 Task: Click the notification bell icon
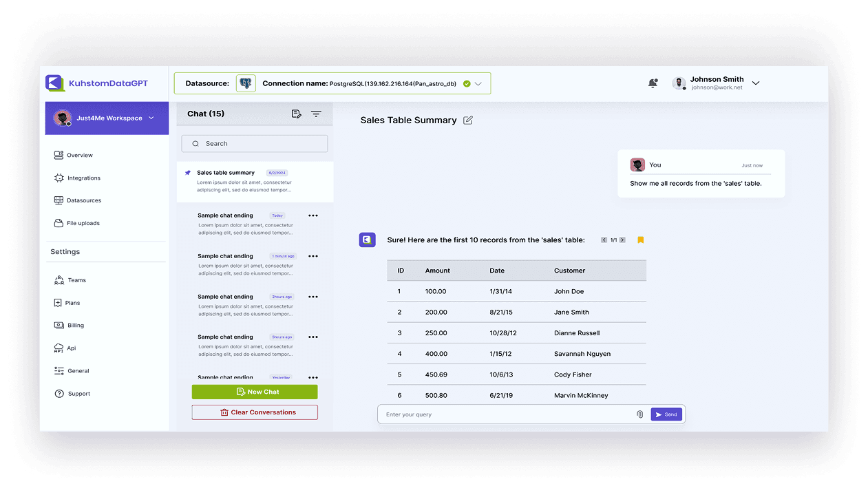(x=653, y=83)
